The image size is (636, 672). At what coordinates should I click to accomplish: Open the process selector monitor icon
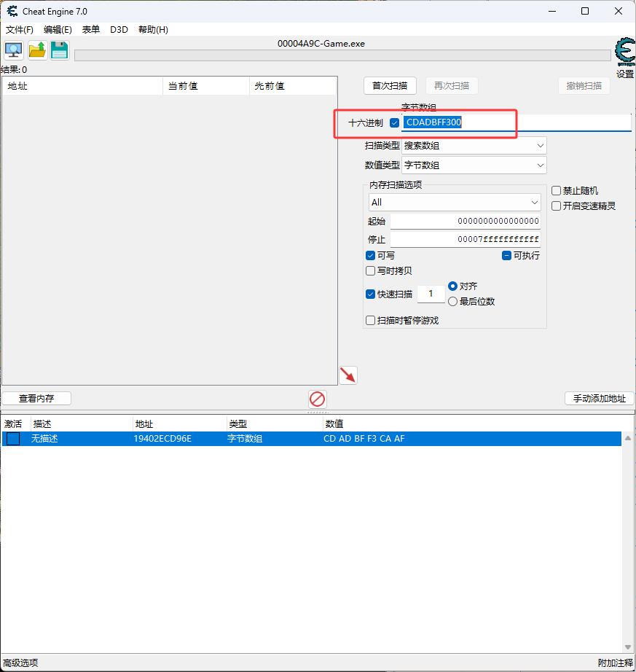click(14, 50)
